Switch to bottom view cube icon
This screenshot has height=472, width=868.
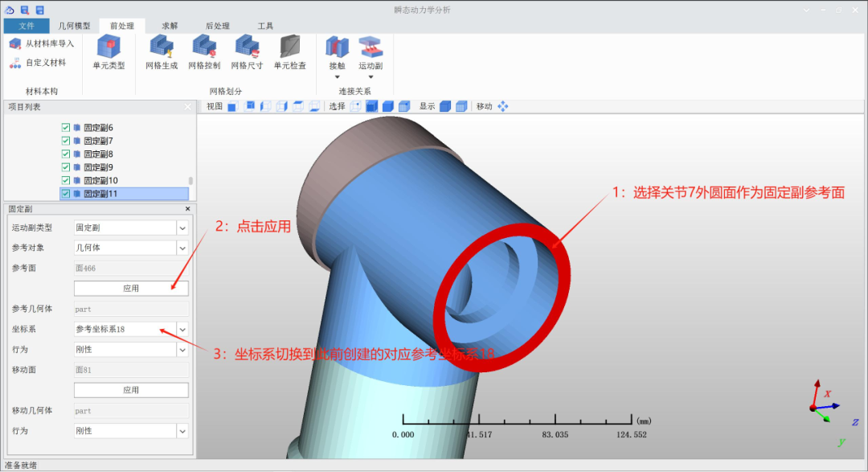314,106
